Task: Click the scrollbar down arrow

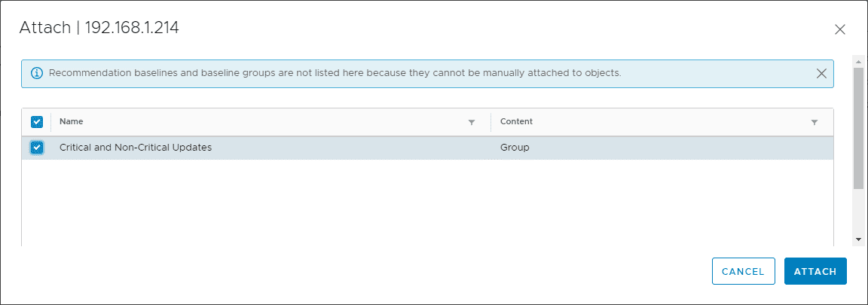Action: click(858, 239)
